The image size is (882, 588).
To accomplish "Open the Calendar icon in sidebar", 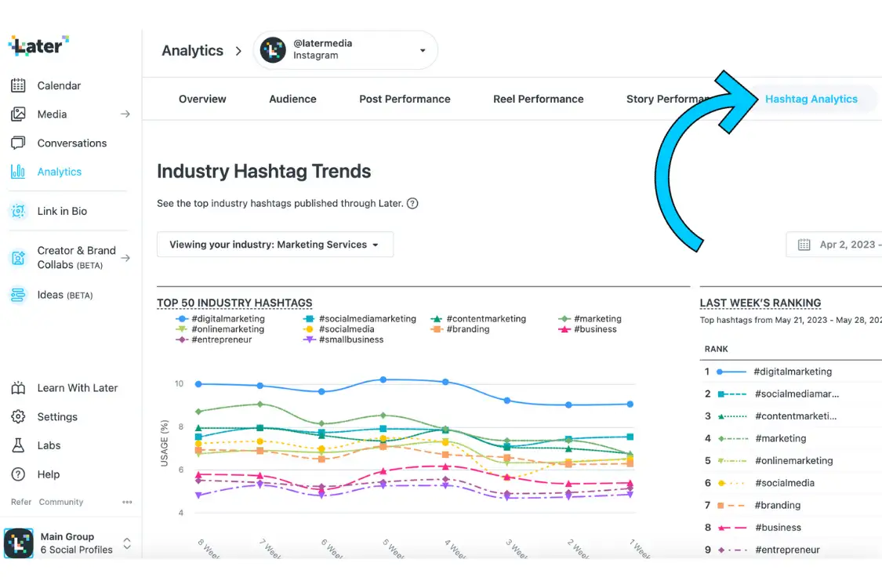I will (x=18, y=85).
